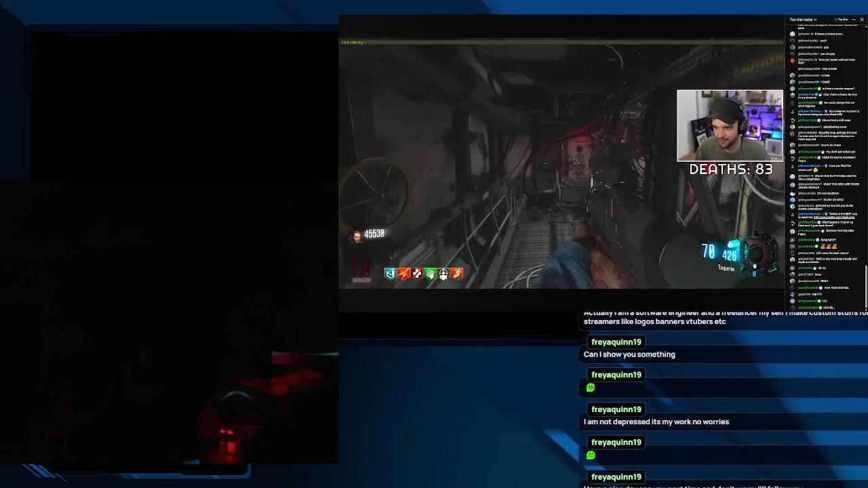Click the DEATHS: 83 counter
The image size is (868, 488).
click(x=731, y=169)
